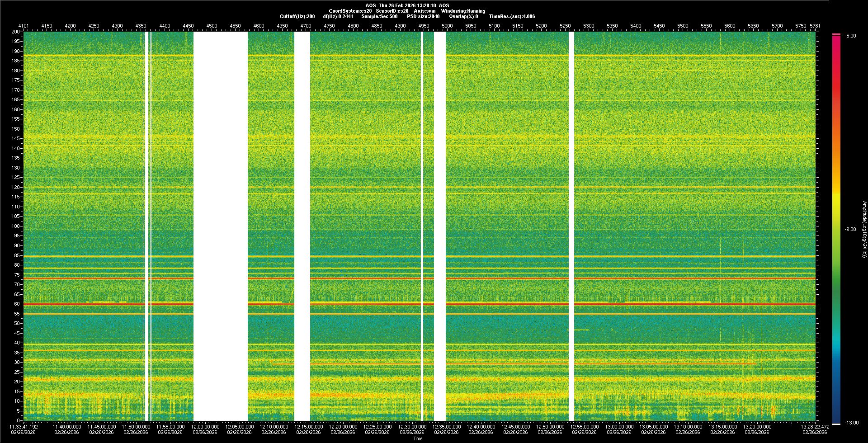Click the 4500 tick label on top axis

pyautogui.click(x=212, y=26)
